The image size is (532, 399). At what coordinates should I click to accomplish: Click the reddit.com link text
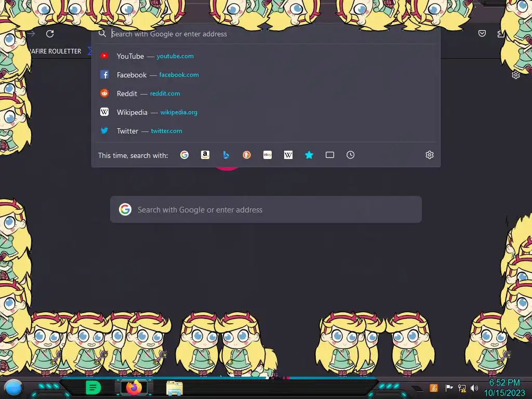click(x=165, y=94)
